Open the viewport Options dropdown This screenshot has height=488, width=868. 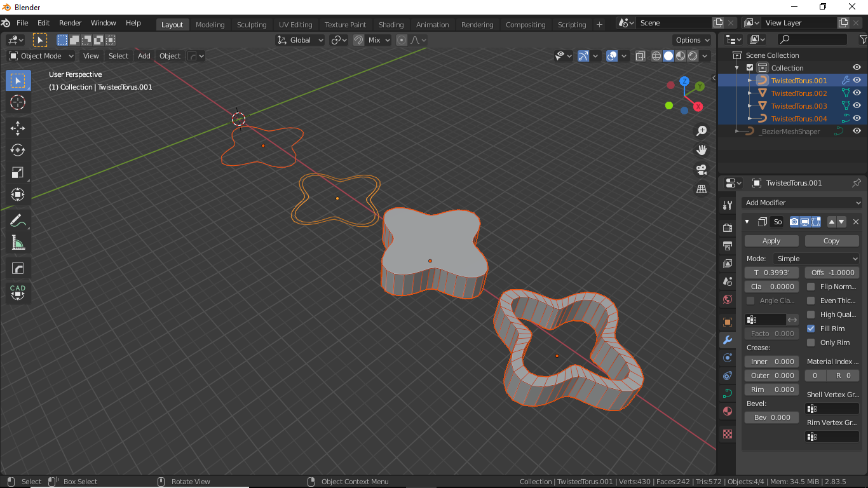(693, 40)
